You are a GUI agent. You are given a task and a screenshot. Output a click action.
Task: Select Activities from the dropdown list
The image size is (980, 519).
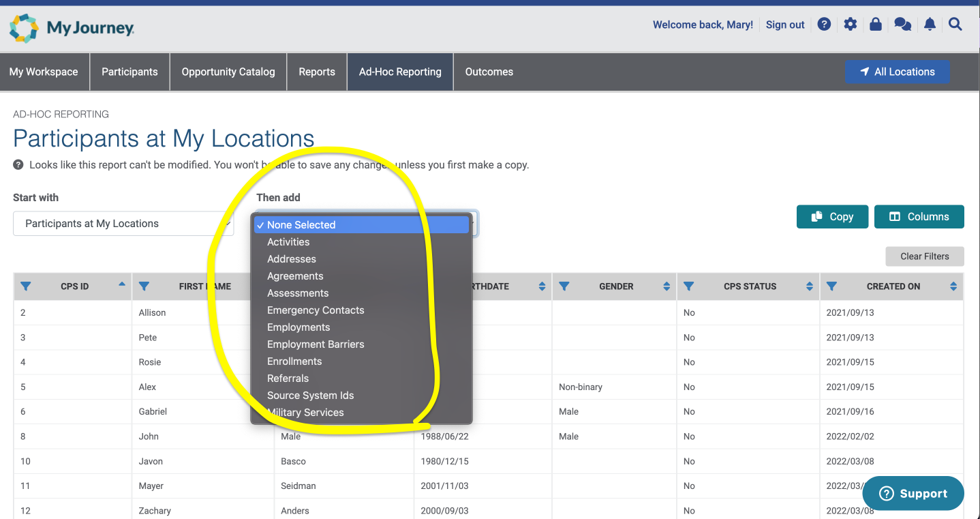(x=288, y=242)
